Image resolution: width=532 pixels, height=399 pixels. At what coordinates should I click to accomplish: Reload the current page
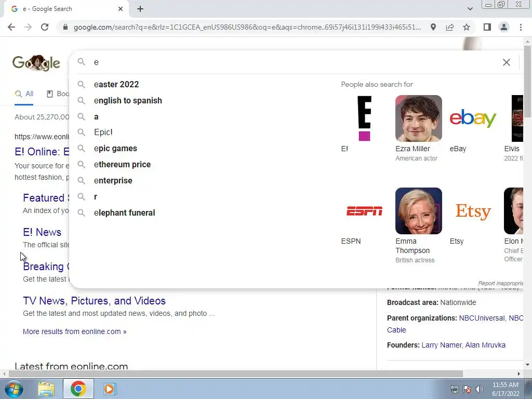pyautogui.click(x=45, y=27)
